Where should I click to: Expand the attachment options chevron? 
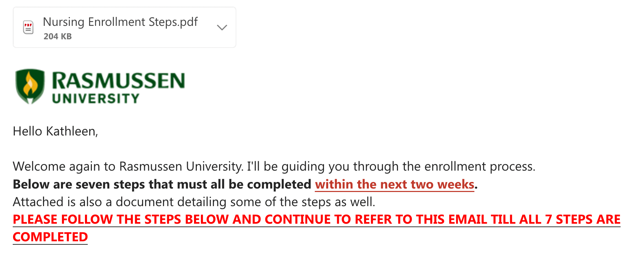222,27
